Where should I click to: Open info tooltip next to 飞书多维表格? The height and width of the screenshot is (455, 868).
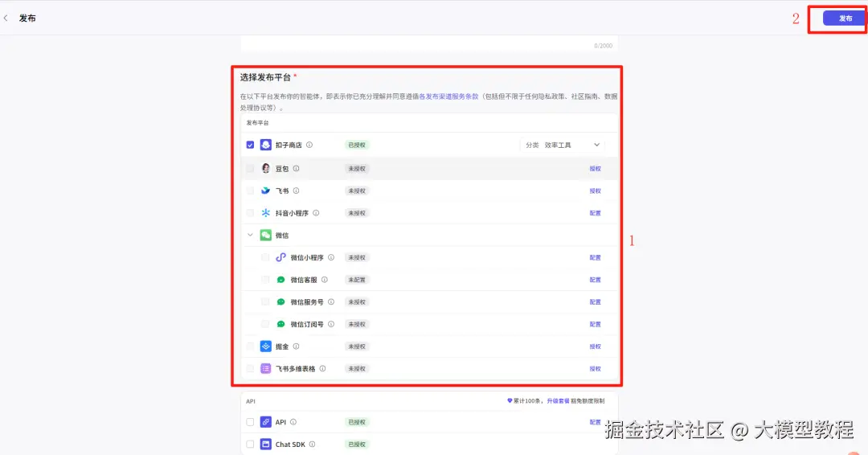click(x=323, y=369)
